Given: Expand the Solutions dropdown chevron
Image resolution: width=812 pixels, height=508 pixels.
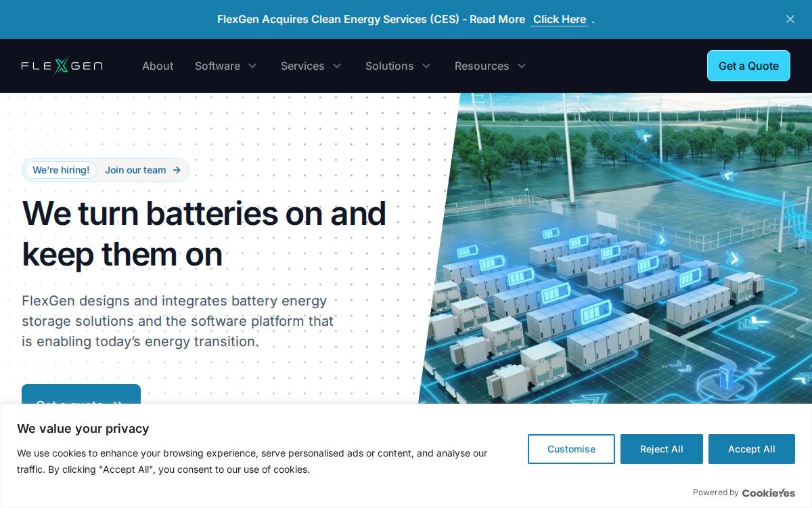Looking at the screenshot, I should tap(426, 66).
